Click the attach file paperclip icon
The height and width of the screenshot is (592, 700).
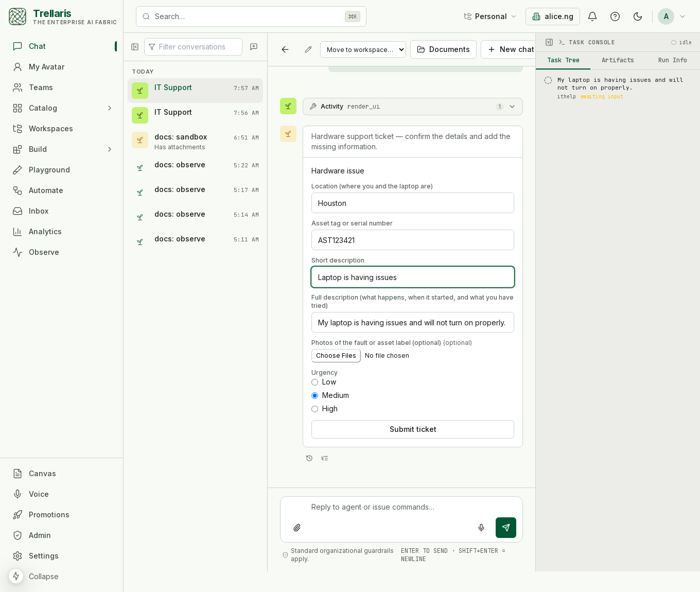tap(297, 528)
